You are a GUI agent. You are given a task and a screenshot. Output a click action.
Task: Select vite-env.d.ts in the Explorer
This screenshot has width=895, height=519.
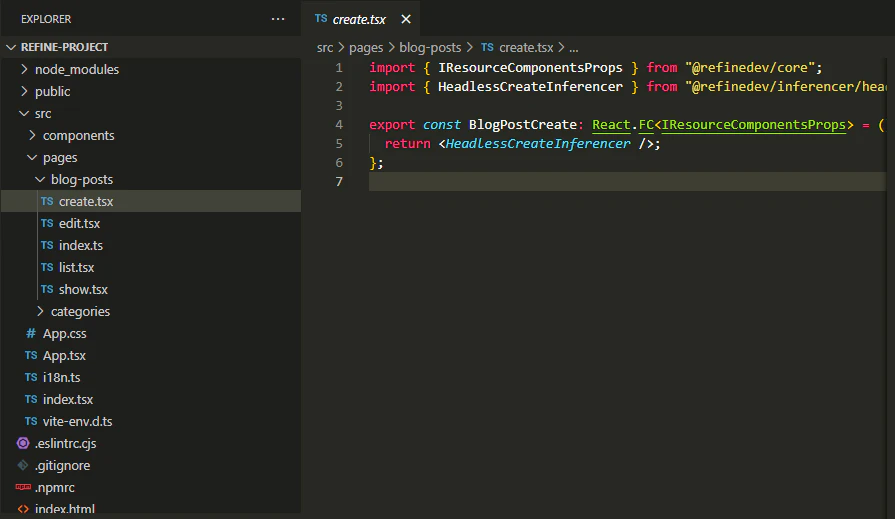[77, 422]
